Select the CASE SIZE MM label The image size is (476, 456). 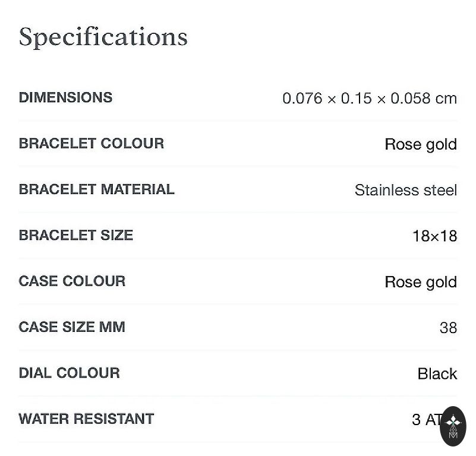click(72, 327)
